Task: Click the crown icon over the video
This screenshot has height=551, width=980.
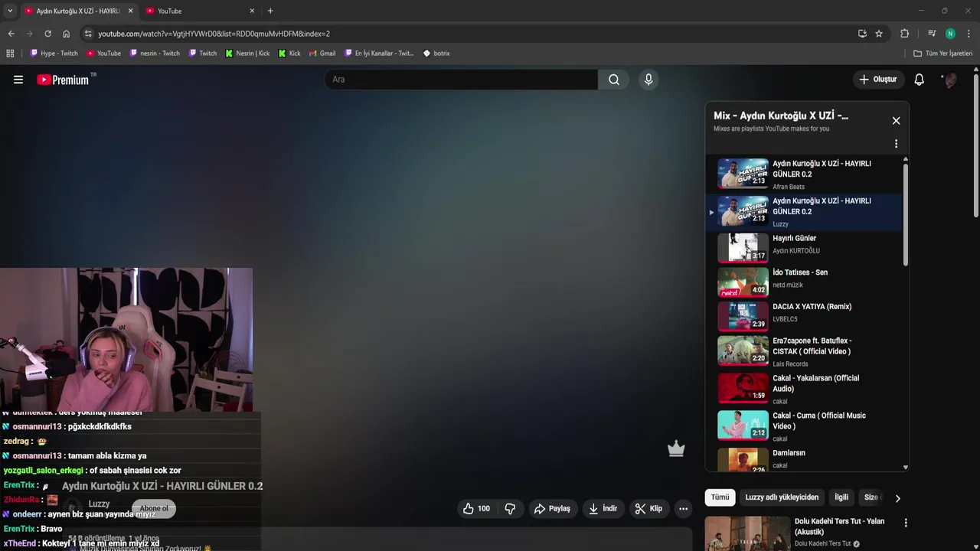Action: pos(676,449)
